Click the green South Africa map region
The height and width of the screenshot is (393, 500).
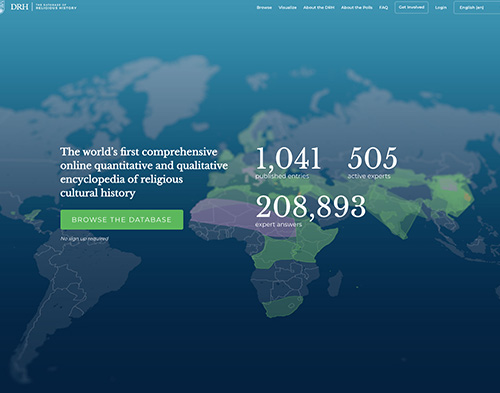tap(282, 307)
